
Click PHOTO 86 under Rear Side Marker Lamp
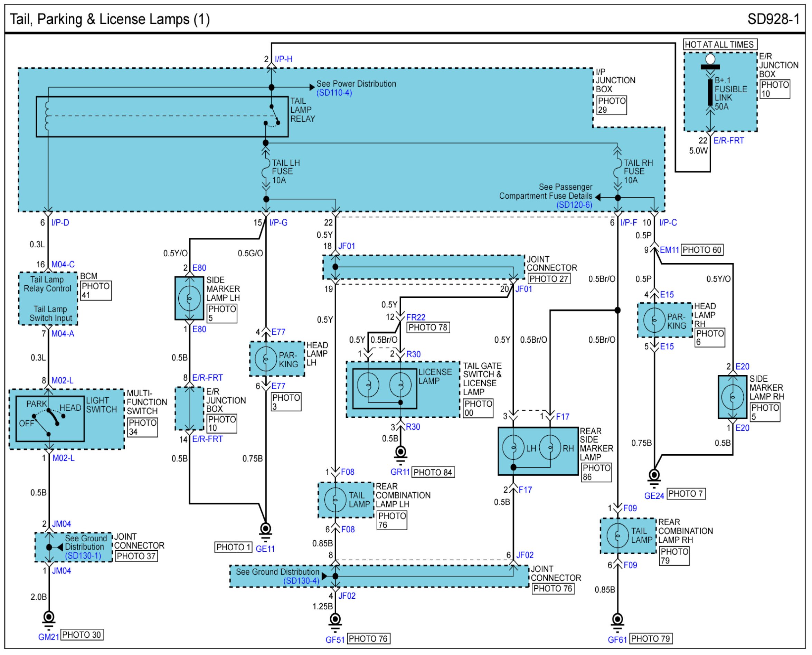pos(596,472)
